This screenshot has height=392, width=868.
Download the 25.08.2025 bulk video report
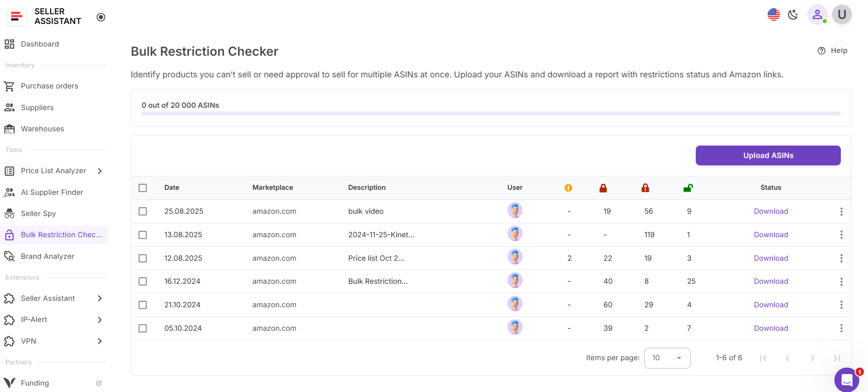pos(771,211)
